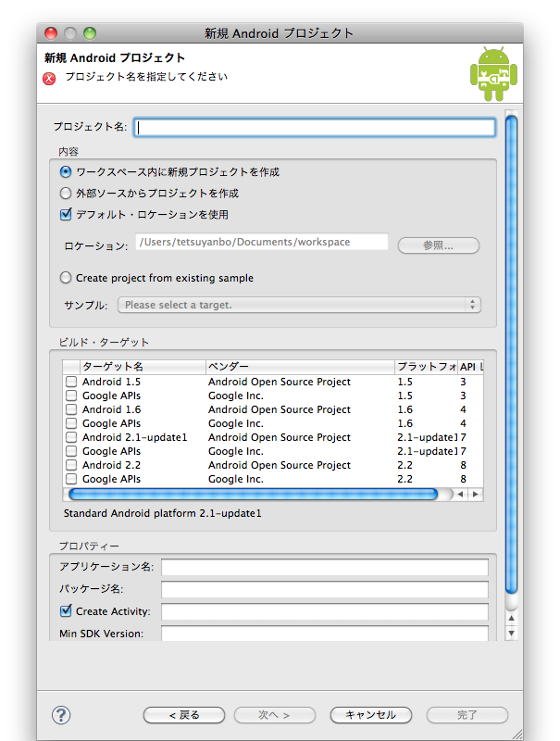Open the サンプル target dropdown
This screenshot has width=560, height=741.
[299, 305]
